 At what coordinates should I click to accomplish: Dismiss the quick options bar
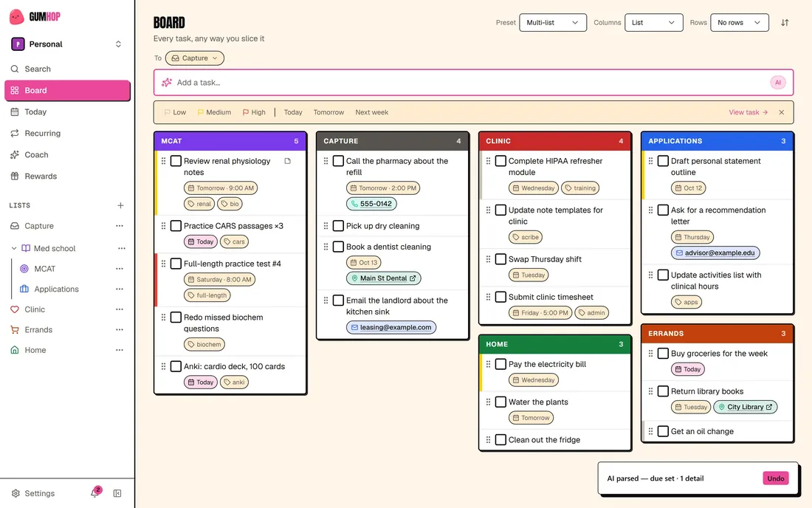click(x=782, y=112)
